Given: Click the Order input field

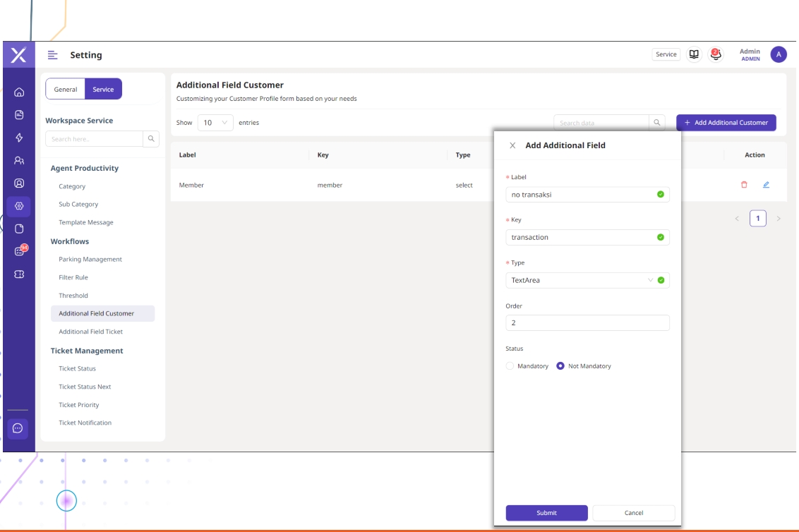Looking at the screenshot, I should click(x=587, y=323).
